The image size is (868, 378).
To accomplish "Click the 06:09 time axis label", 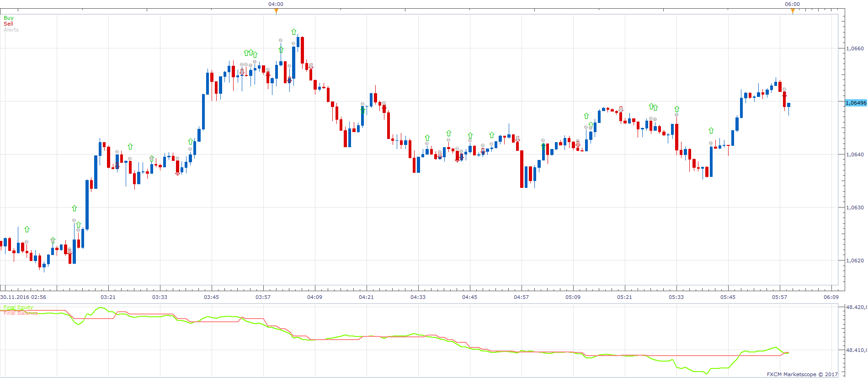I will tap(831, 297).
